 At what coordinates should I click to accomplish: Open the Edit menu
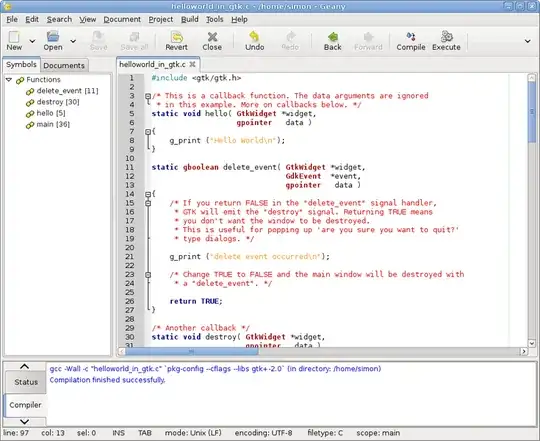(x=32, y=20)
